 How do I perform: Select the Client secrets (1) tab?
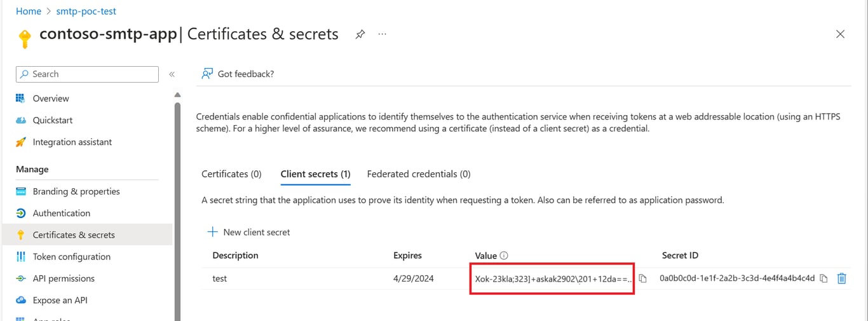(x=315, y=174)
